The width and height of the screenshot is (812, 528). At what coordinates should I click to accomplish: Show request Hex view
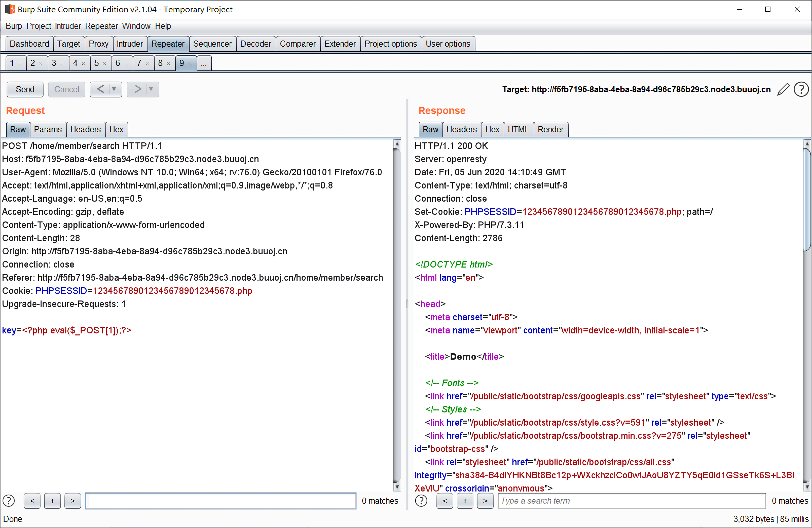[116, 130]
